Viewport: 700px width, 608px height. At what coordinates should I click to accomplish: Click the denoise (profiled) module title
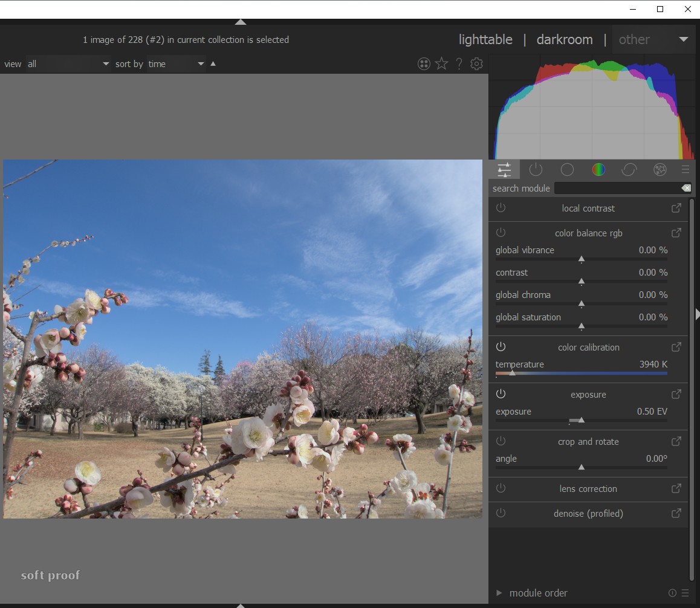[588, 513]
